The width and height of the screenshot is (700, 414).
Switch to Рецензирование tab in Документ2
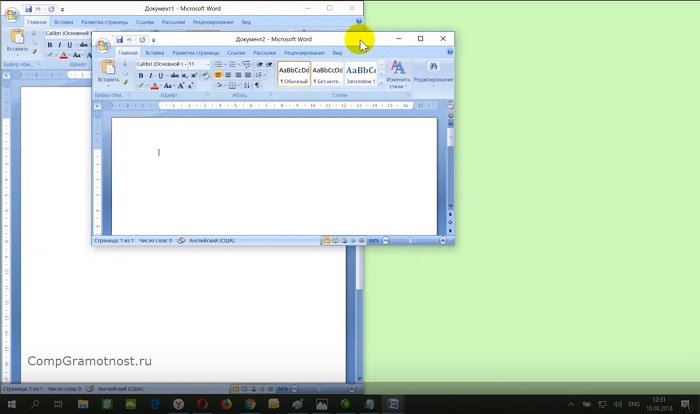304,53
